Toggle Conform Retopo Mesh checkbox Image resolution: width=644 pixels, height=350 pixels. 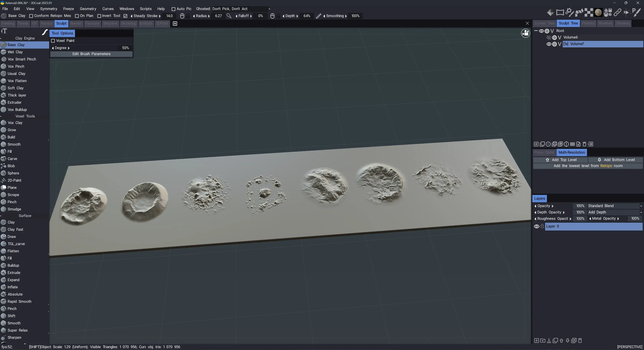(x=31, y=16)
